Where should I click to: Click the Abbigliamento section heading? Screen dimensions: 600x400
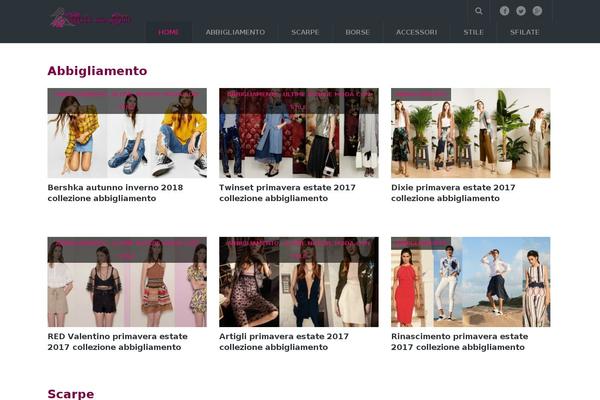[97, 71]
